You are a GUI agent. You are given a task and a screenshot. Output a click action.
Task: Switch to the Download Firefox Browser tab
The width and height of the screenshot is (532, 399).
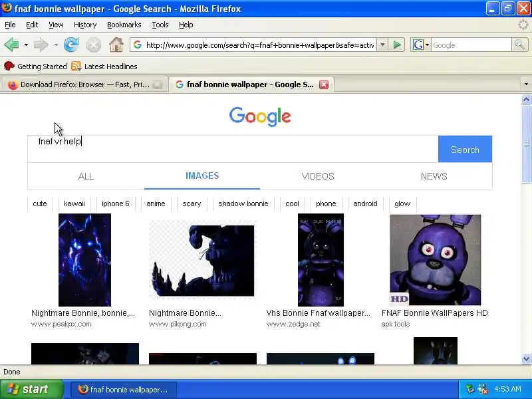tap(84, 84)
